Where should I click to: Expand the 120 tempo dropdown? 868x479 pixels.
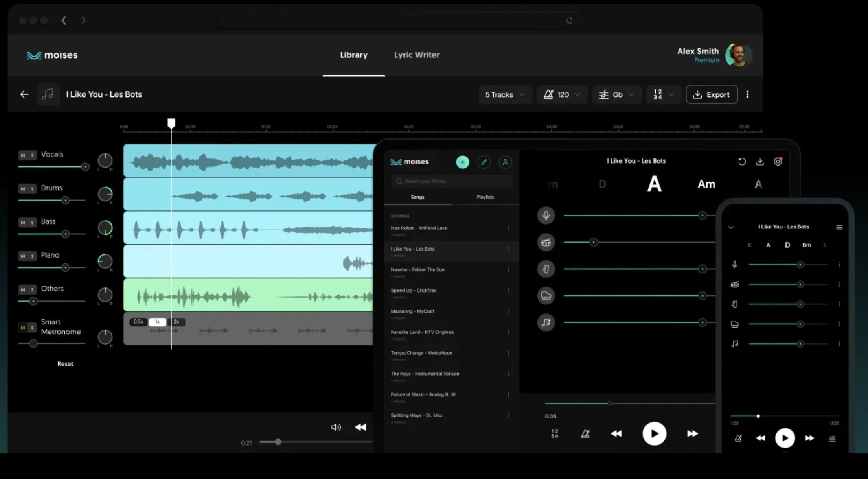tap(562, 95)
